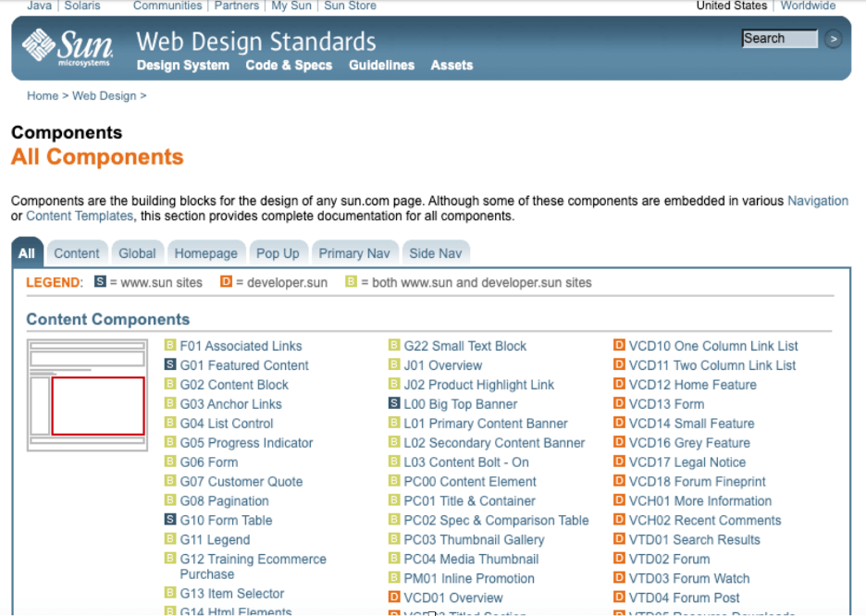Screen dimensions: 866x616
Task: Open the G08 Pagination link
Action: point(224,500)
